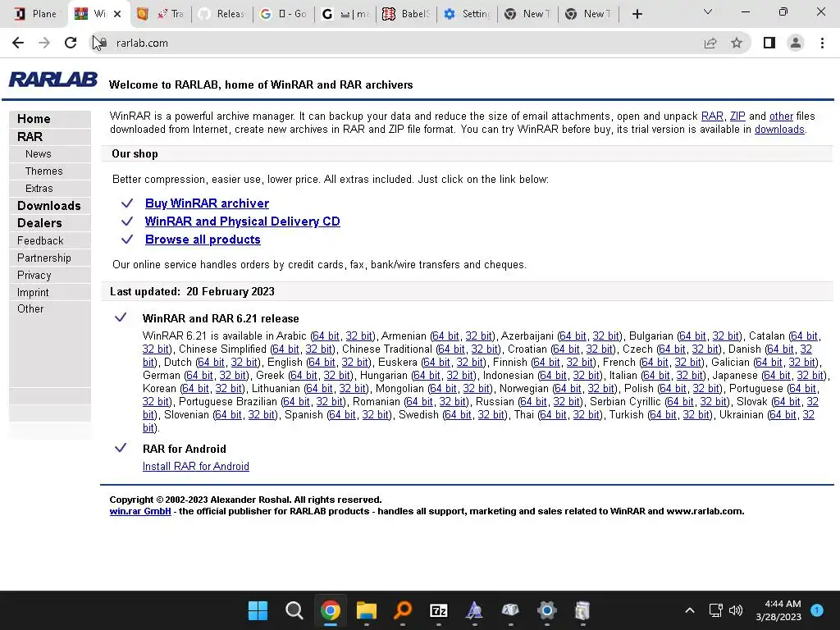Image resolution: width=840 pixels, height=630 pixels.
Task: Click the RARLAB logo
Action: [x=53, y=80]
